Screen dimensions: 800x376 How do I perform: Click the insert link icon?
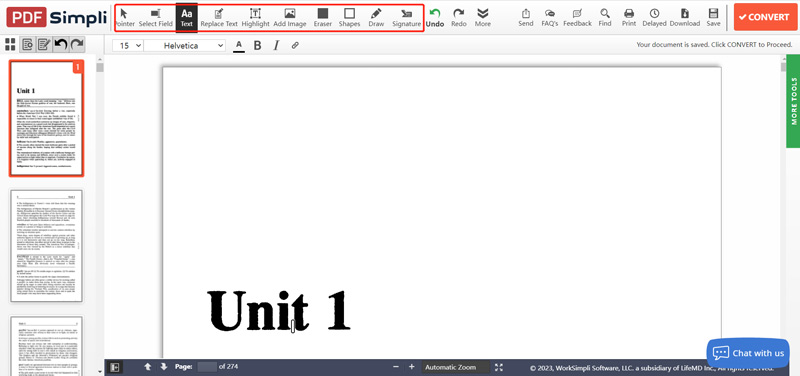click(295, 45)
